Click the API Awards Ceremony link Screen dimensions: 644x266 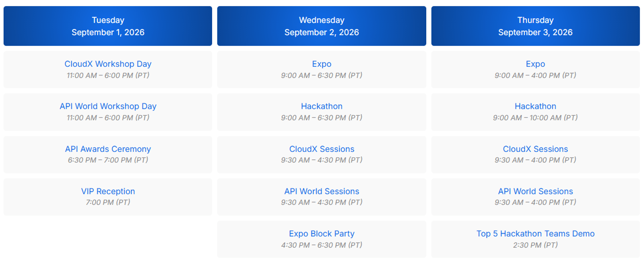pyautogui.click(x=108, y=149)
